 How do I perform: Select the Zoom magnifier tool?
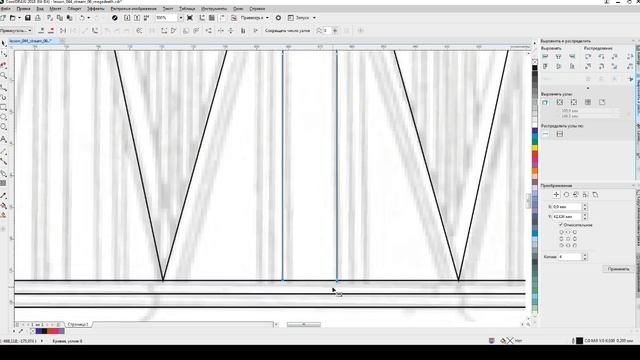pos(4,76)
